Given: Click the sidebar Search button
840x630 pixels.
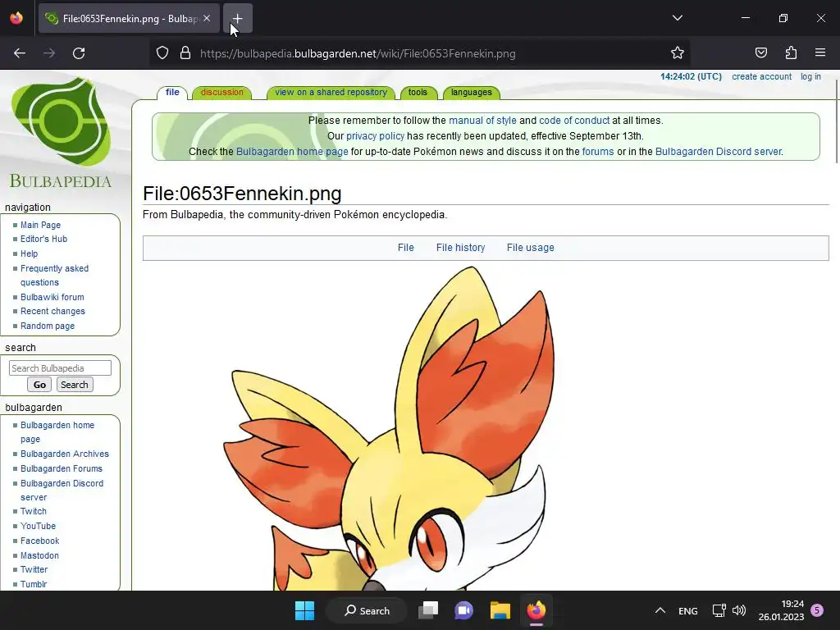Looking at the screenshot, I should (75, 385).
